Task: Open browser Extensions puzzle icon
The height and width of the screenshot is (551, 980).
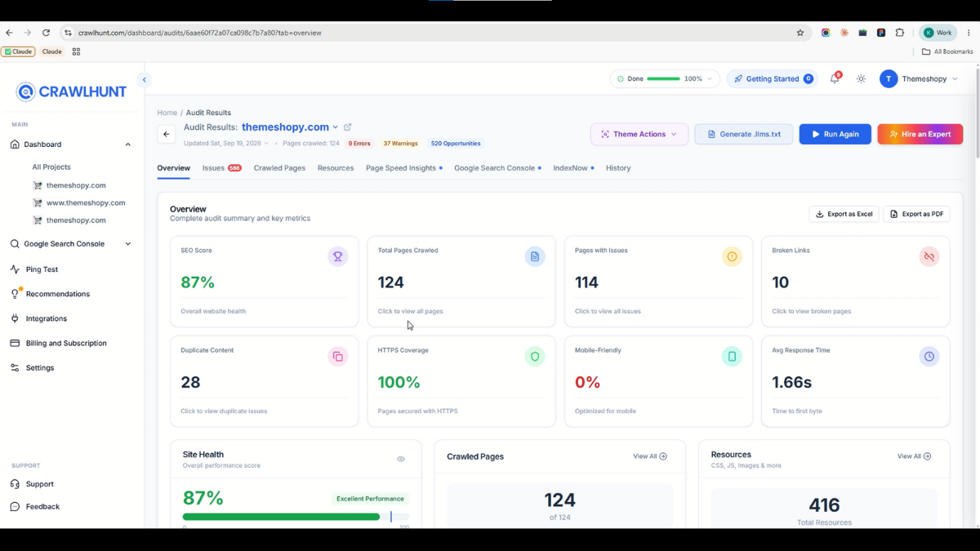Action: pos(900,33)
